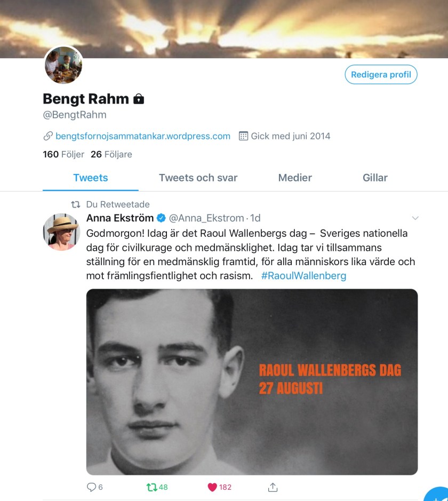
Task: Open the share icon under the tweet
Action: click(273, 487)
